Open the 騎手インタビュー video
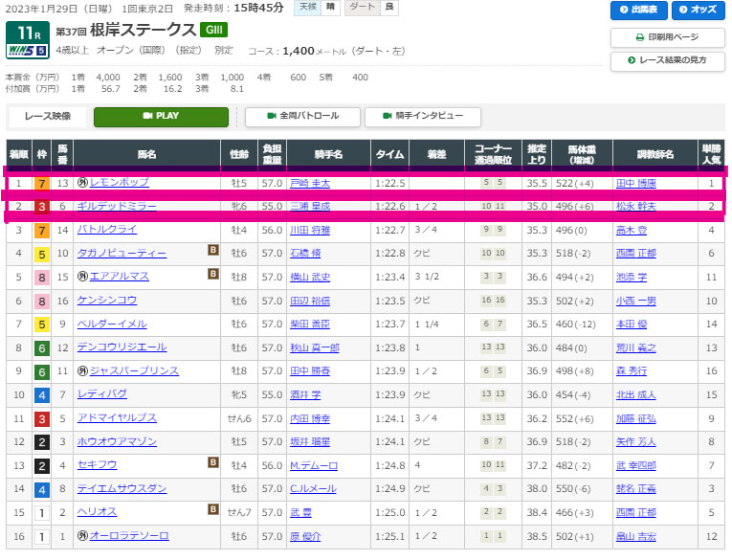Viewport: 732px width, 560px height. click(x=422, y=116)
